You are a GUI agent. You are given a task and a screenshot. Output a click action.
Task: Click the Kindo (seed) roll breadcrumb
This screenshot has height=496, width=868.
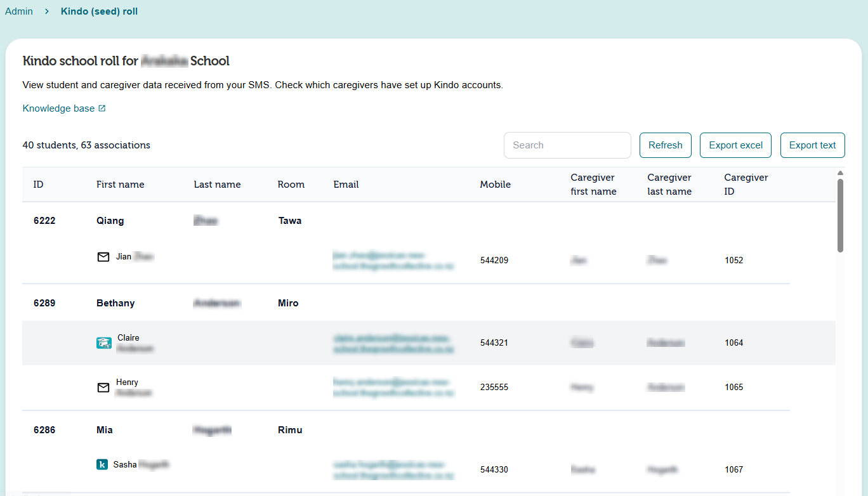coord(99,11)
